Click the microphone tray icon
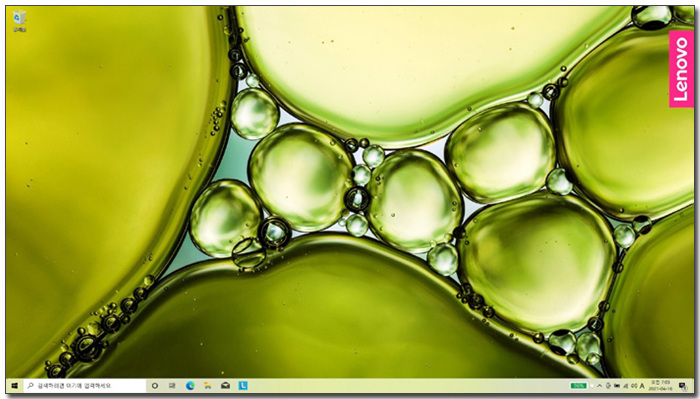The image size is (700, 399). point(608,386)
